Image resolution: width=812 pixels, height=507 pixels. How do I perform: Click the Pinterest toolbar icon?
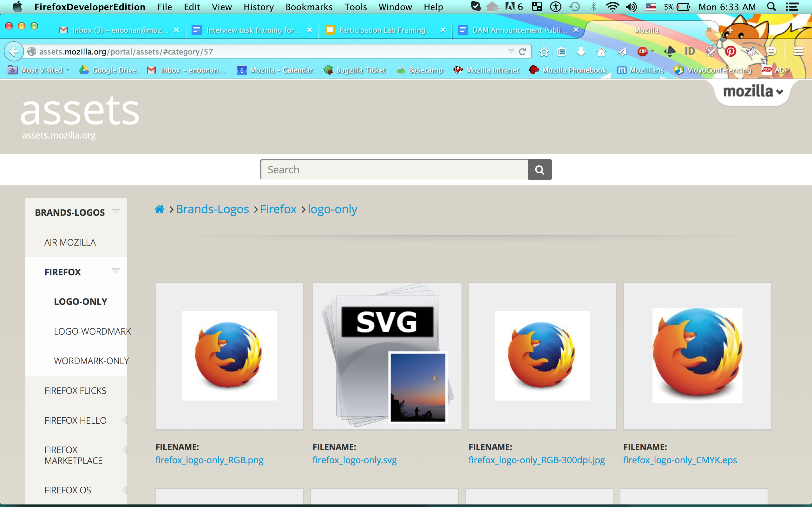(730, 52)
